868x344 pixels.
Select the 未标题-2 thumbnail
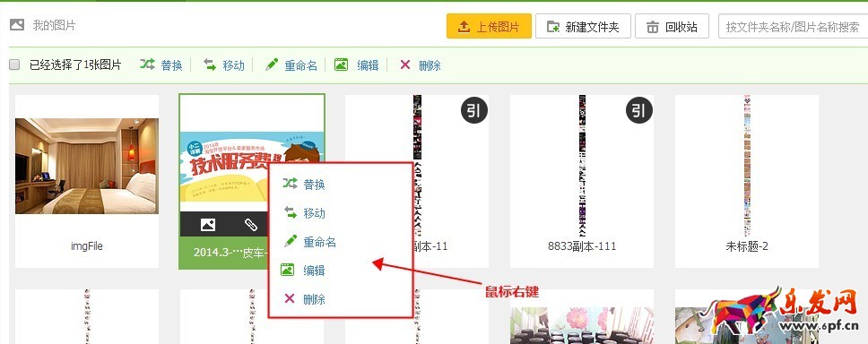[x=747, y=166]
